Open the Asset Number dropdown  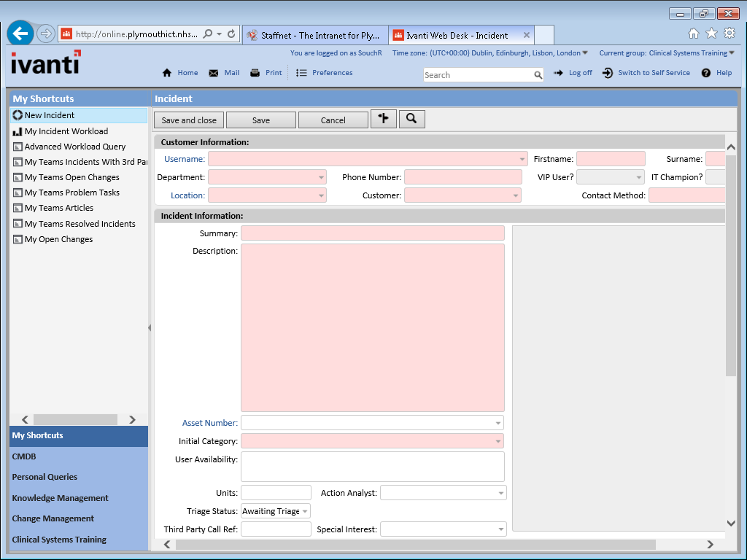coord(498,423)
